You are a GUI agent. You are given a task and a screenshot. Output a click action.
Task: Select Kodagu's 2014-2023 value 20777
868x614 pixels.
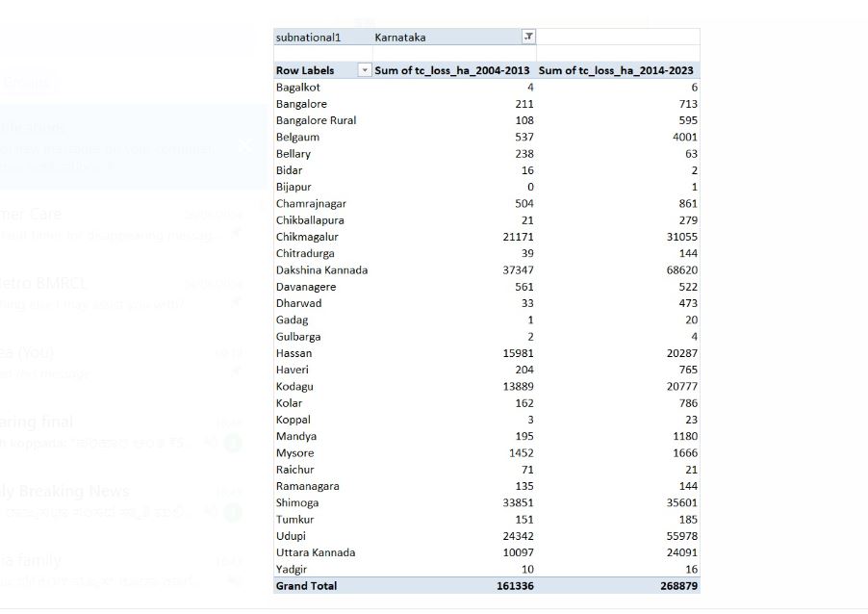pos(682,387)
